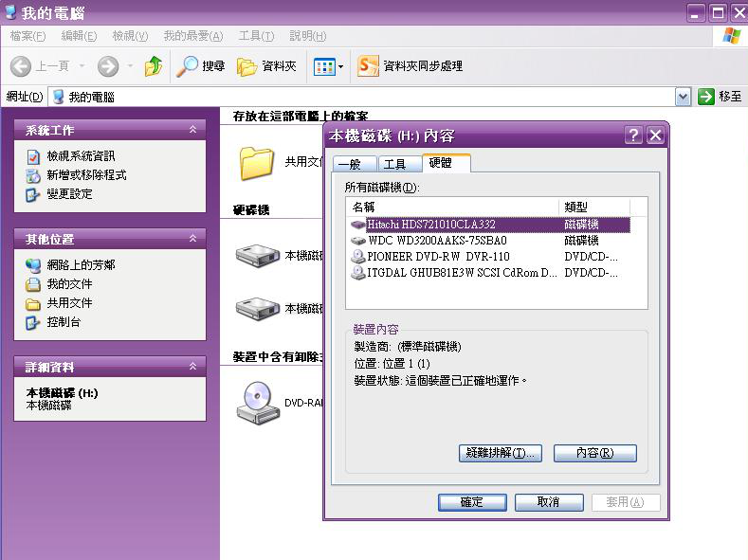
Task: Click the Back arrow icon (上一頁)
Action: (21, 65)
